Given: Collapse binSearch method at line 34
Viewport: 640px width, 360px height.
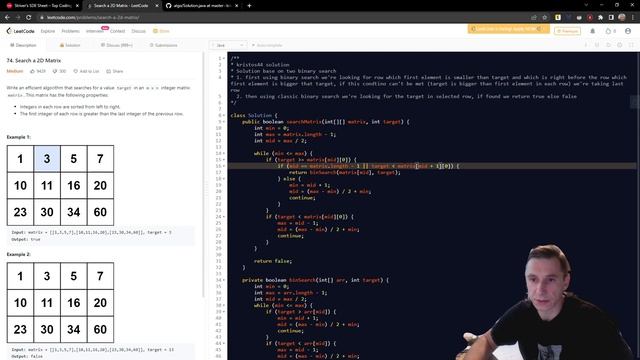Looking at the screenshot, I should click(x=224, y=280).
